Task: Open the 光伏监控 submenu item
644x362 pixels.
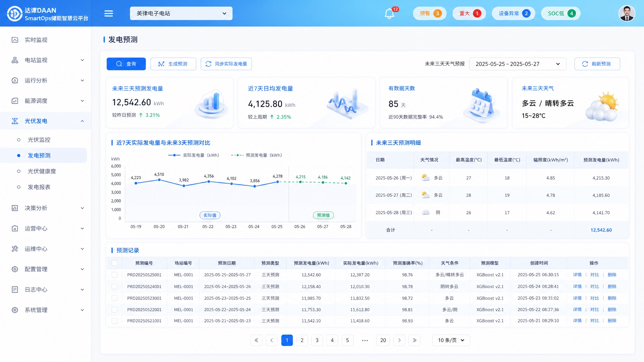Action: [x=39, y=140]
